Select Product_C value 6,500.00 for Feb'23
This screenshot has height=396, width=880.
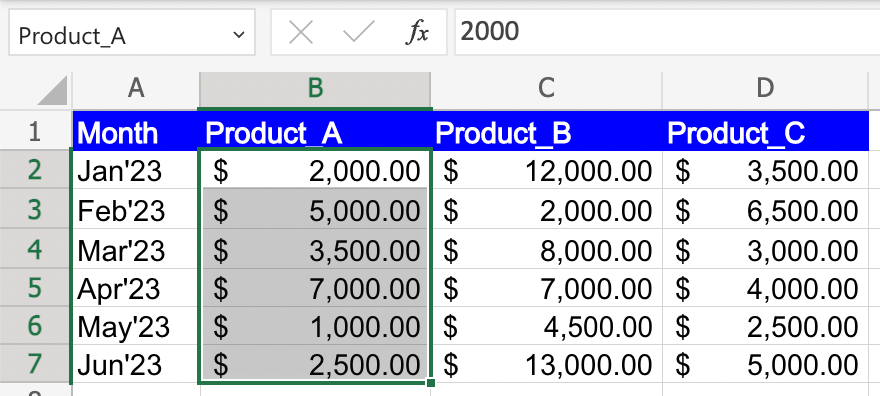(766, 209)
